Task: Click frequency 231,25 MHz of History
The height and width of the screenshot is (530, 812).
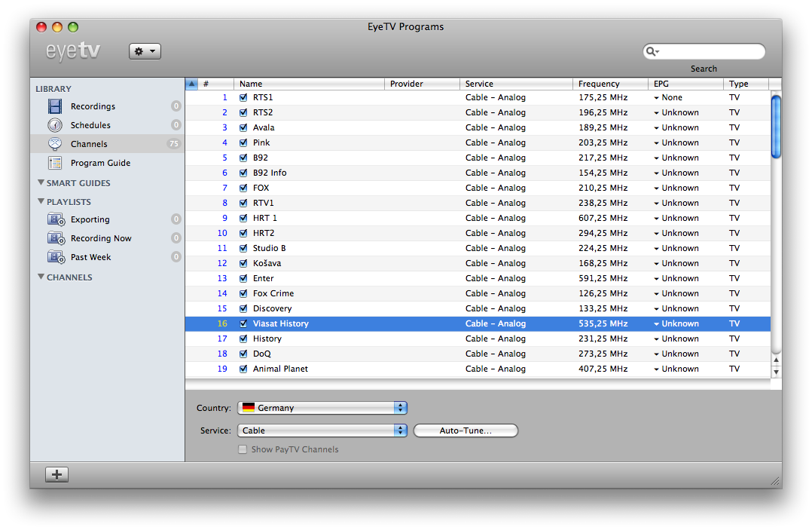Action: 603,339
